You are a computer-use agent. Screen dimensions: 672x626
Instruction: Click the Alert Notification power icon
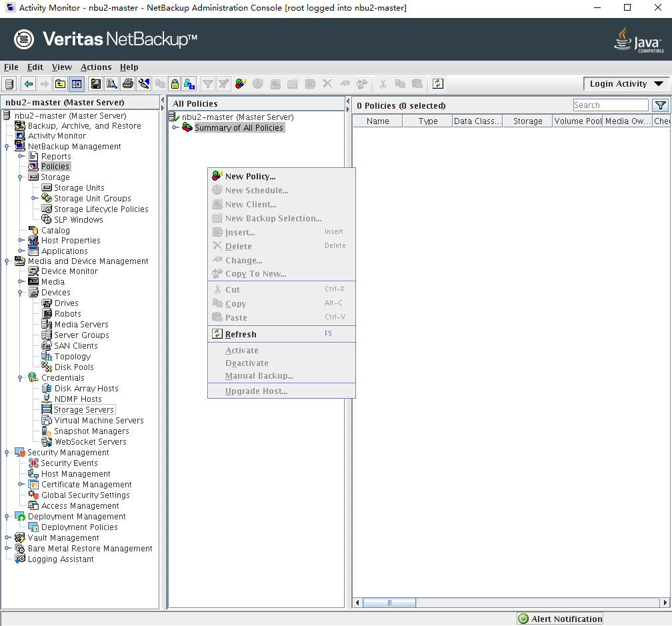pos(524,619)
